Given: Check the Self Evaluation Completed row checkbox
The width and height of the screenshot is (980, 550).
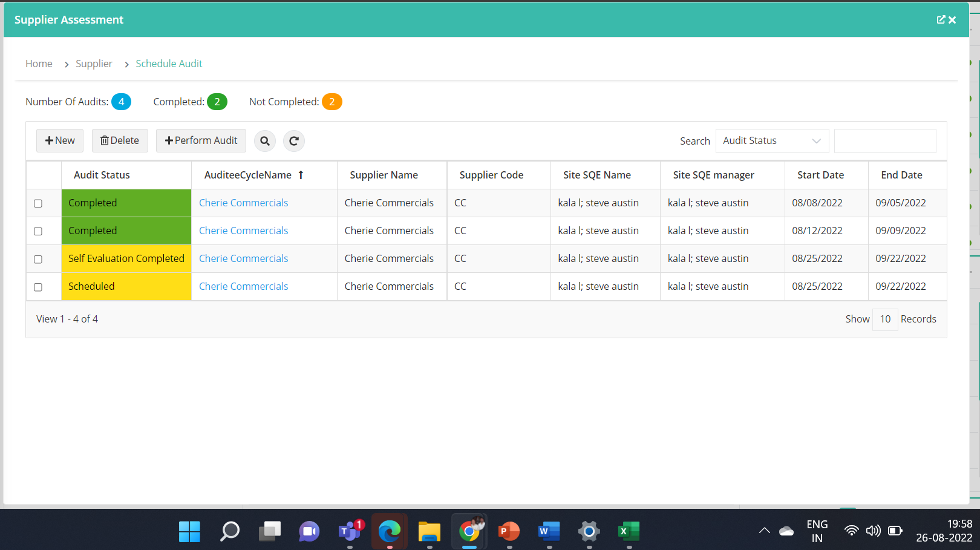Looking at the screenshot, I should pos(38,259).
